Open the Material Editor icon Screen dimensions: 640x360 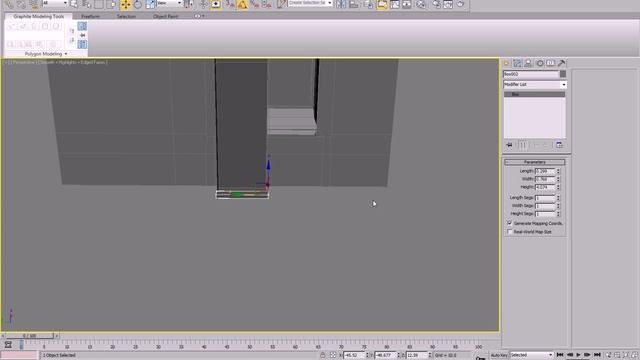click(x=421, y=4)
